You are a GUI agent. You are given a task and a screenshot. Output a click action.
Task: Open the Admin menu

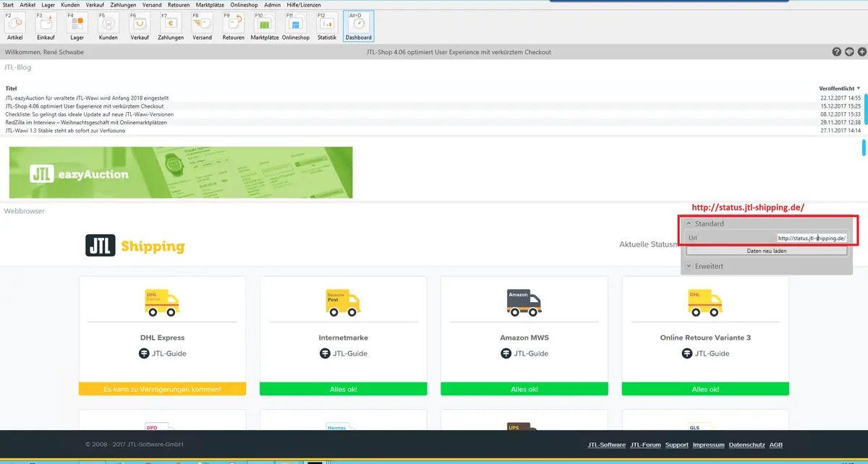click(x=272, y=4)
